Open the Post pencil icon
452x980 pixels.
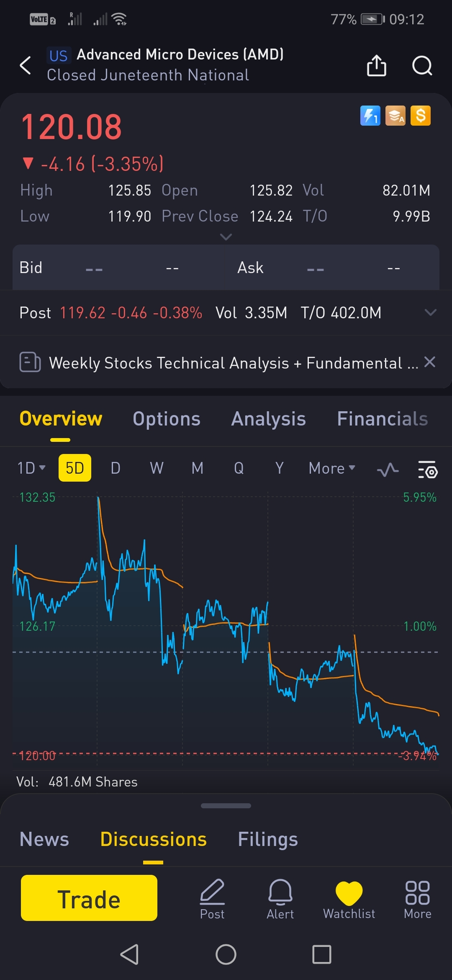point(212,899)
